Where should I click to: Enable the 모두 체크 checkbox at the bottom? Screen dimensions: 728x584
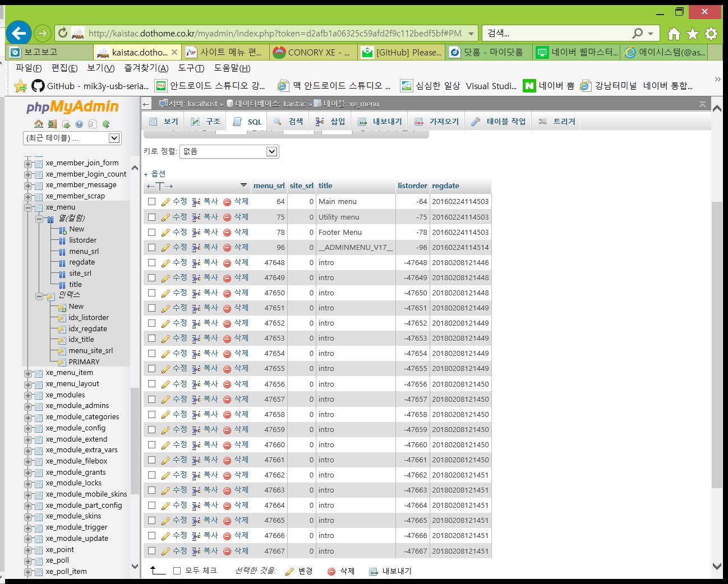coord(175,571)
